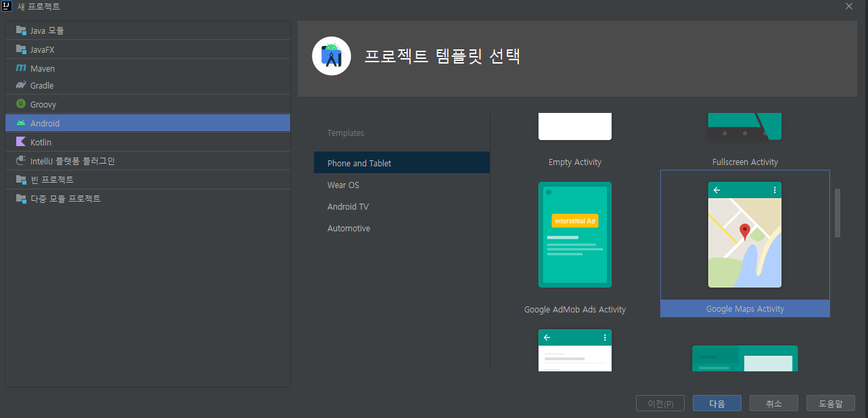Click the Java module folder icon

click(21, 30)
